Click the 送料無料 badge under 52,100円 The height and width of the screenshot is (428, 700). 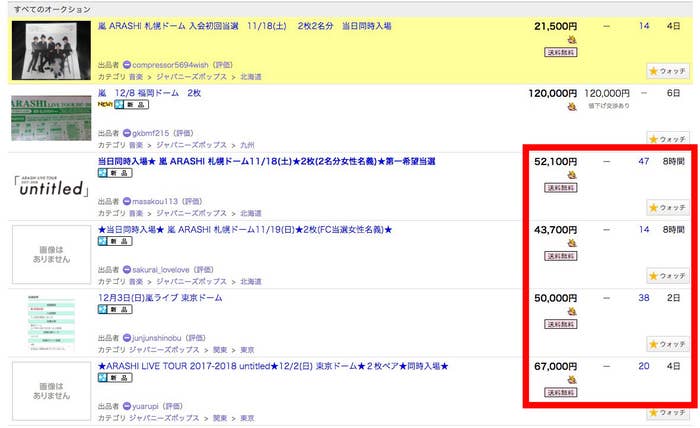pos(560,187)
